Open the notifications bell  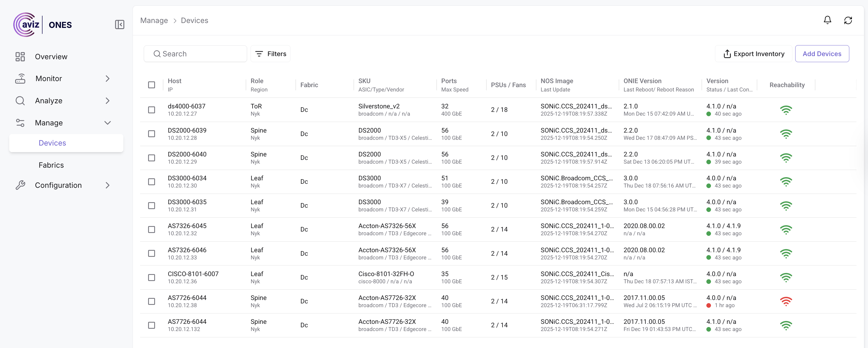tap(827, 20)
